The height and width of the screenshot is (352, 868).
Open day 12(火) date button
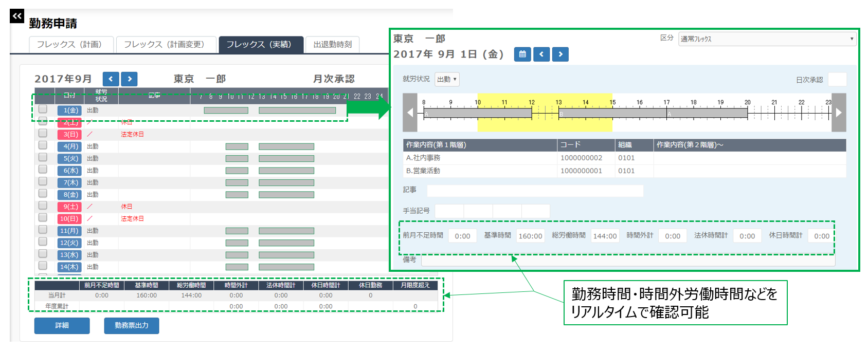point(69,243)
